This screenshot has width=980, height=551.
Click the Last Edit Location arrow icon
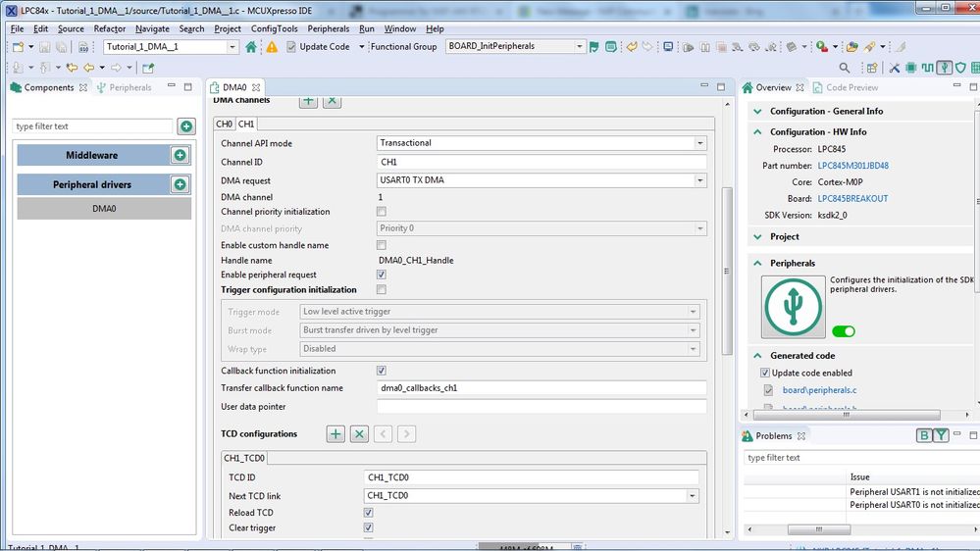click(72, 68)
